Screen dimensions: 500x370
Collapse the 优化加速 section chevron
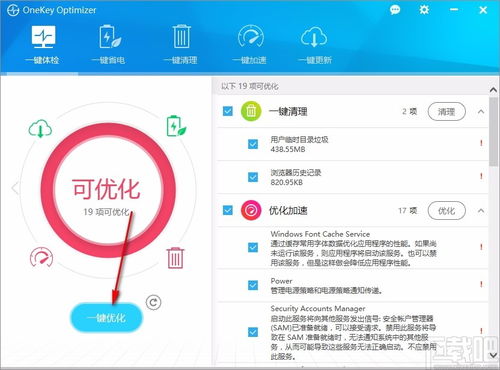[481, 211]
